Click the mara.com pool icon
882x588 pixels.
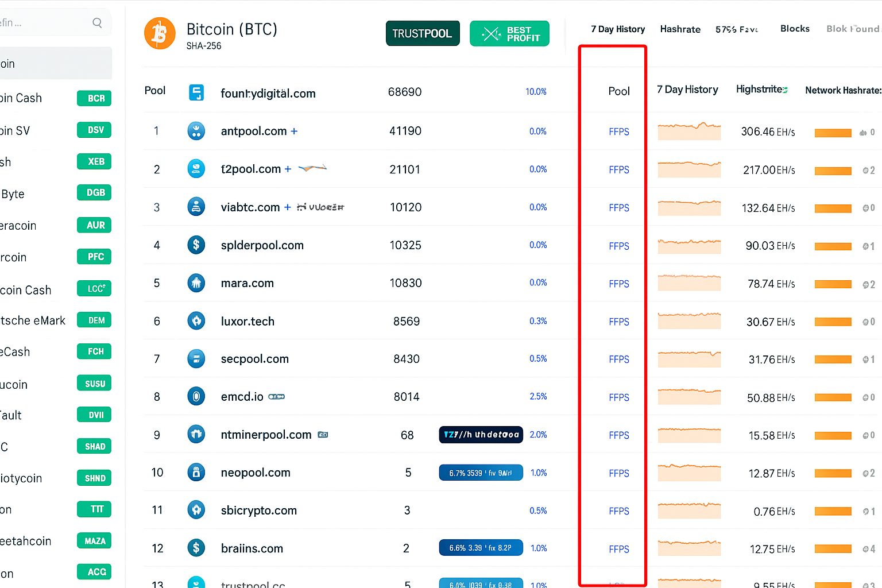pyautogui.click(x=196, y=283)
